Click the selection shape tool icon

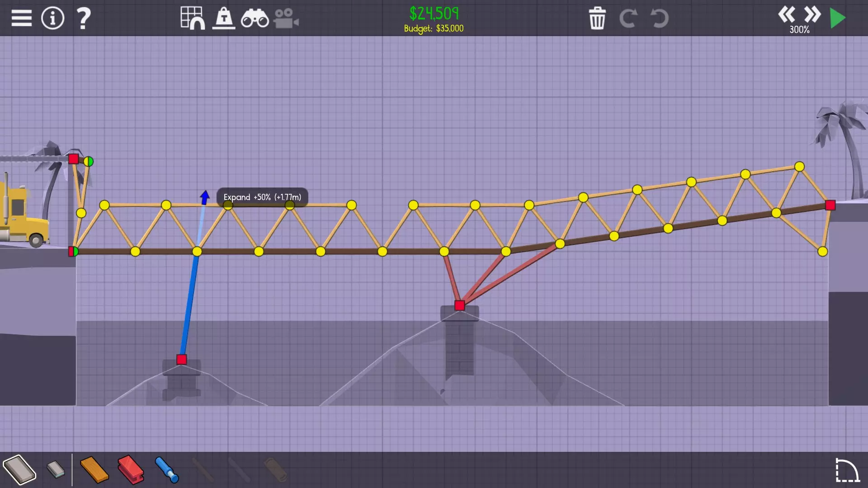pyautogui.click(x=847, y=470)
